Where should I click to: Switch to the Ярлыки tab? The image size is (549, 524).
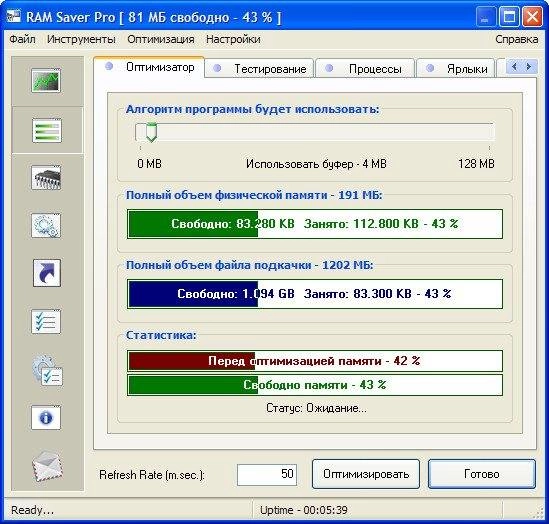tap(456, 69)
